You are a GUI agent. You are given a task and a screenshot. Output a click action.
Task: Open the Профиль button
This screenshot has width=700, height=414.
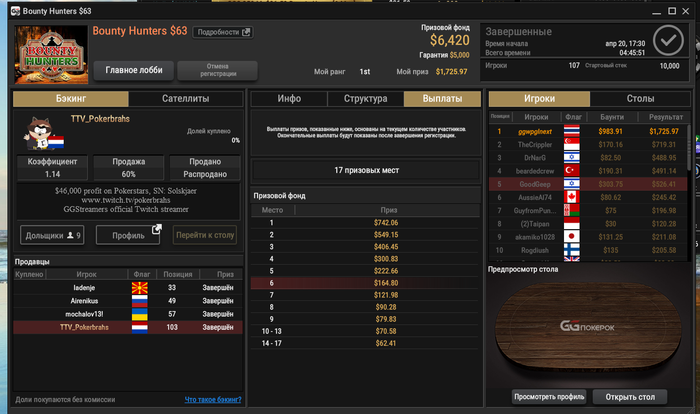pos(128,235)
